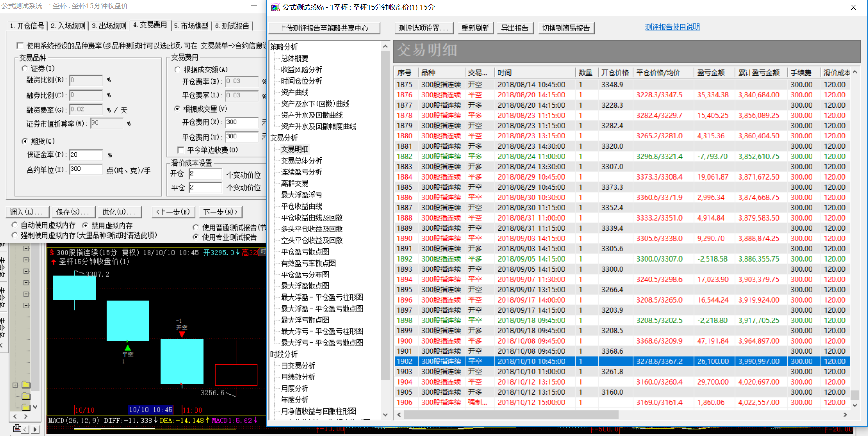Screen dimensions: 868x436
Task: Choose 根据成交量(V) fee option
Action: [x=177, y=109]
